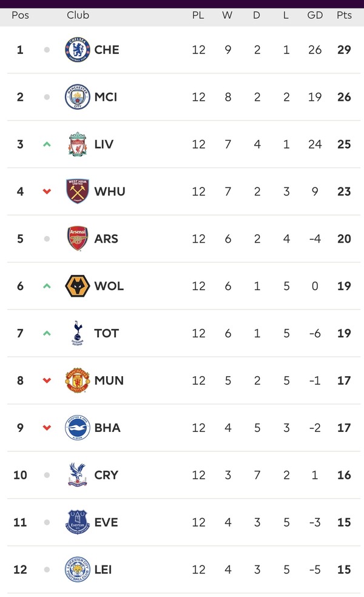Click the Club column header
This screenshot has height=597, width=364.
click(78, 15)
